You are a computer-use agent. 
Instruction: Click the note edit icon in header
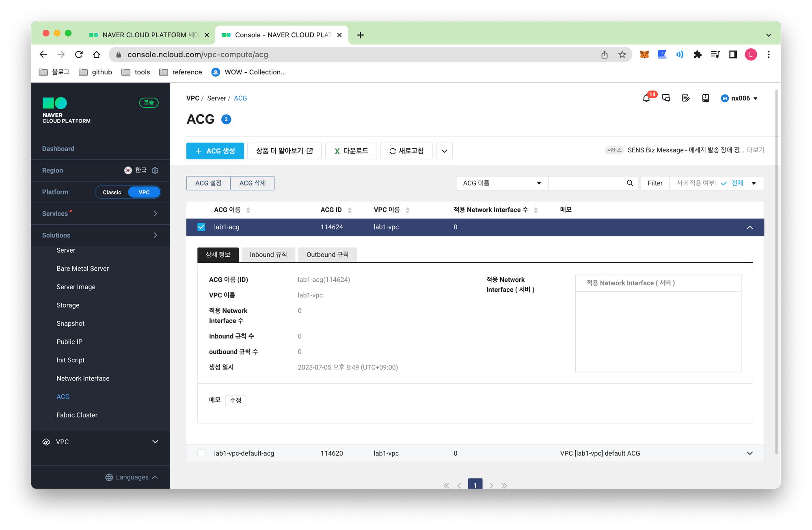(x=686, y=98)
